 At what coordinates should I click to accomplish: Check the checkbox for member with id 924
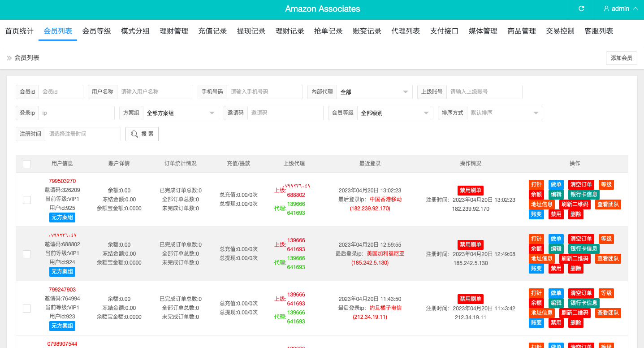[26, 254]
